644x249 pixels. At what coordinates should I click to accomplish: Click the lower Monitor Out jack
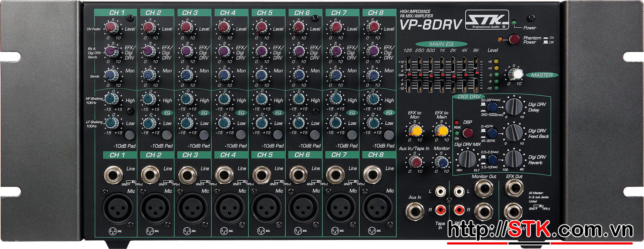(x=483, y=211)
